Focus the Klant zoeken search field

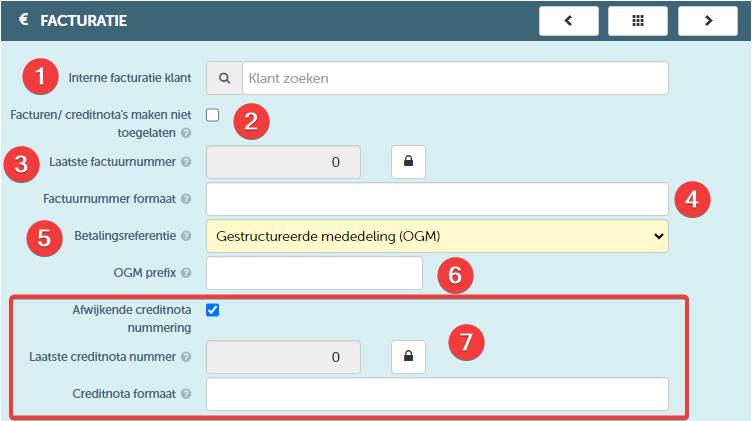(x=455, y=78)
